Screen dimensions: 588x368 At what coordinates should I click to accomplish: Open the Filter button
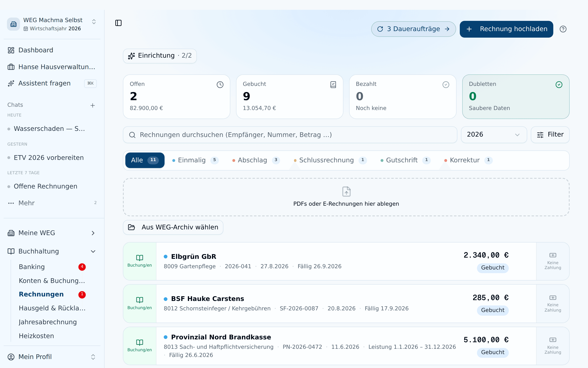550,135
